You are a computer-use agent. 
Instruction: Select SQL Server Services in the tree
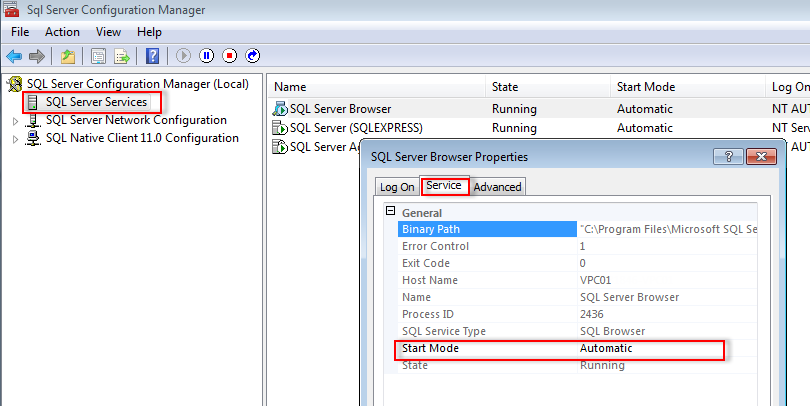pos(97,102)
